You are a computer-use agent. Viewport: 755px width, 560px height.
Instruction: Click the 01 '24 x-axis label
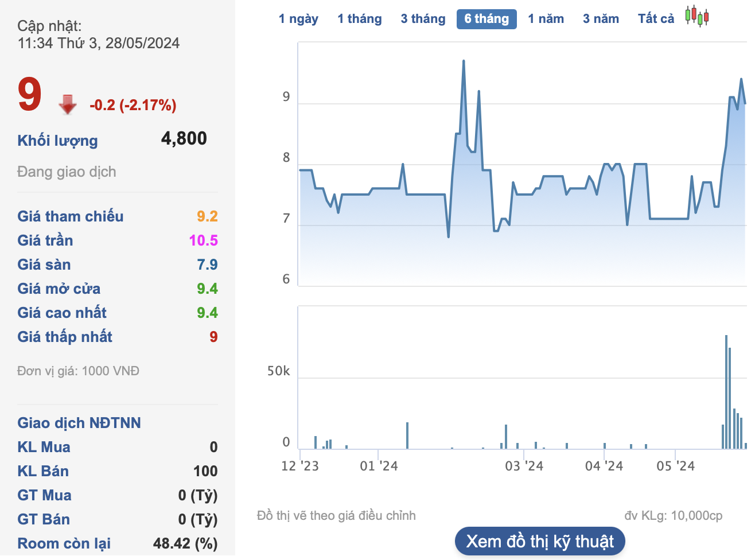pyautogui.click(x=379, y=466)
